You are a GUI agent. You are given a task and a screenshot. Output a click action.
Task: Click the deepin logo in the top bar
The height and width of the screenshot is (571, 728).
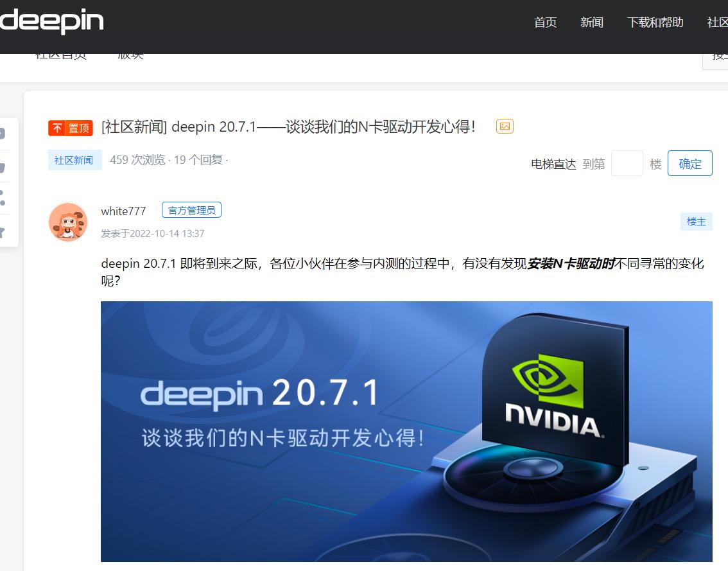53,21
